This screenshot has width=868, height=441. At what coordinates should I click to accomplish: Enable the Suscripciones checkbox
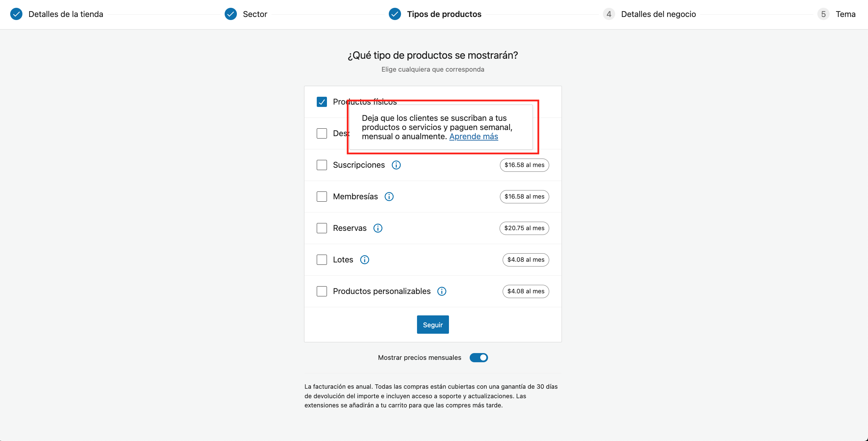click(x=322, y=164)
